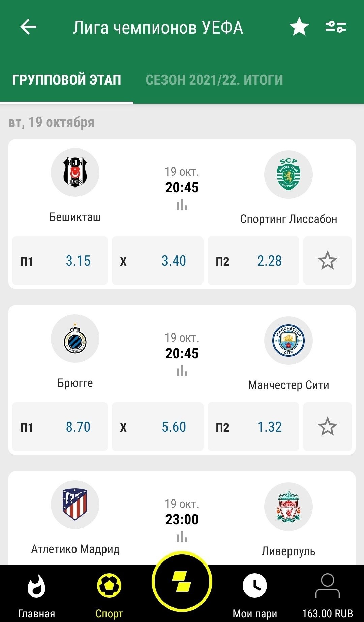Bet on П1 3.15 for Бешикташ
The width and height of the screenshot is (364, 622).
(x=60, y=261)
